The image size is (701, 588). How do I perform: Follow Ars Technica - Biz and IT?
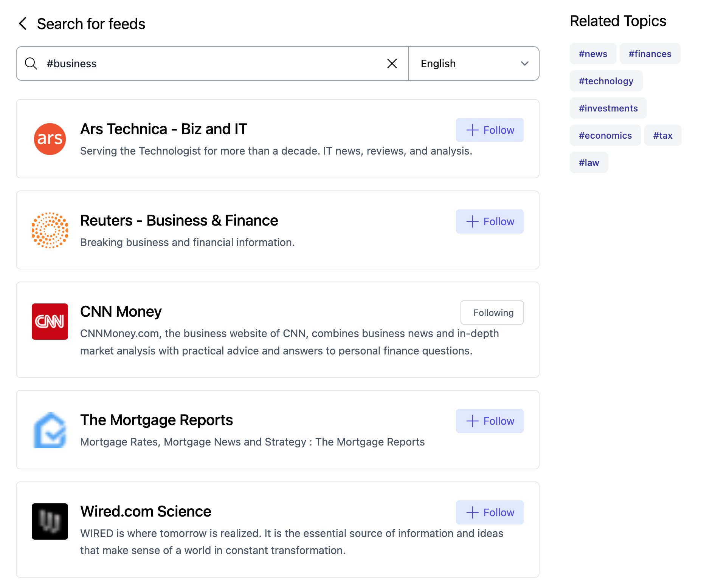click(x=490, y=130)
